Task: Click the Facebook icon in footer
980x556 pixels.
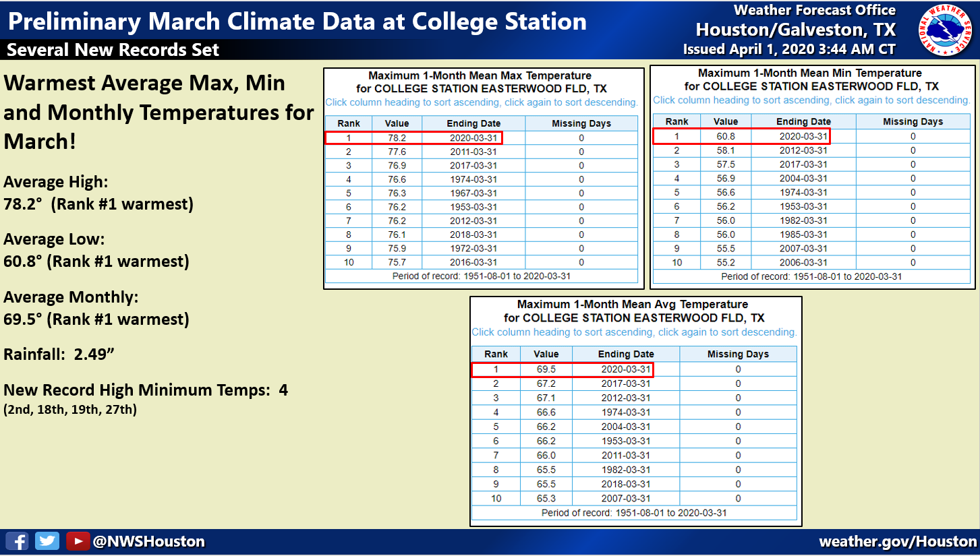Action: (17, 540)
